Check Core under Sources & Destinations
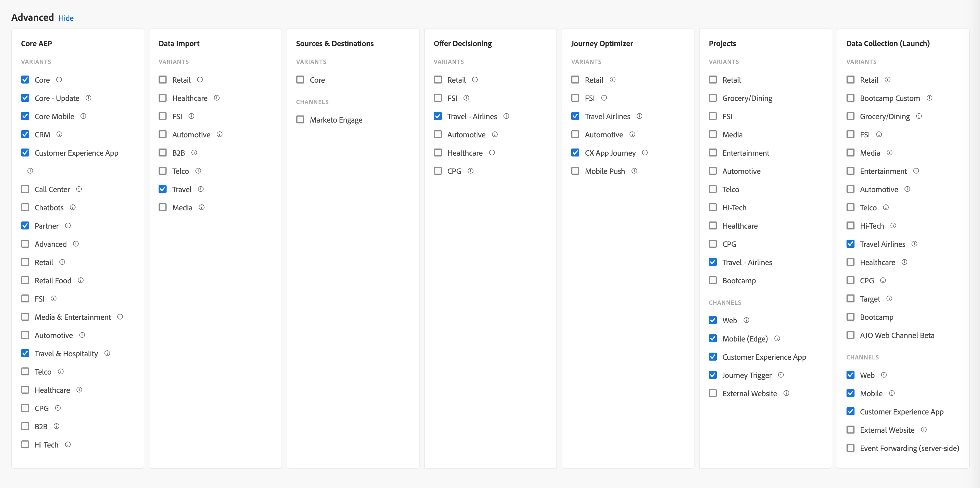Image resolution: width=980 pixels, height=488 pixels. 300,80
